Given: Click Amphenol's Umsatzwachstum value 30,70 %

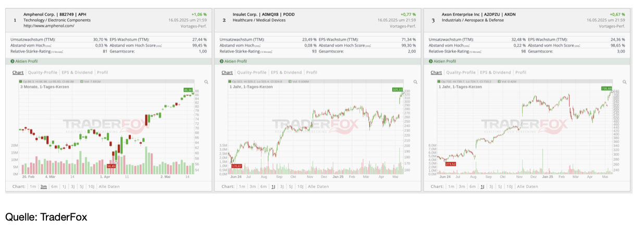Looking at the screenshot, I should coord(100,40).
